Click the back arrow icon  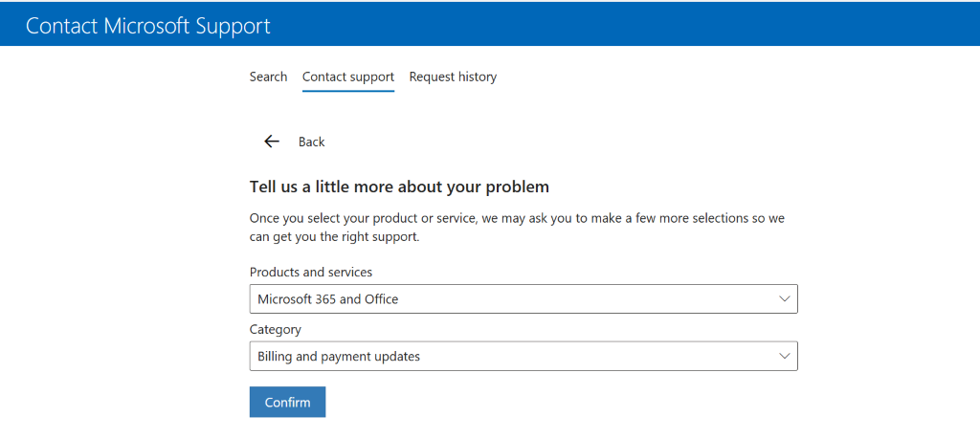[271, 142]
